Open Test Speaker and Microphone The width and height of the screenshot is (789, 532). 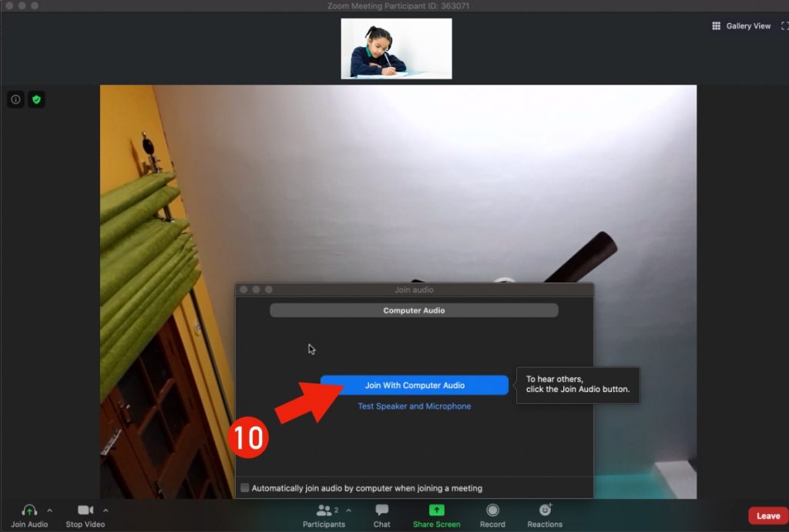coord(414,405)
